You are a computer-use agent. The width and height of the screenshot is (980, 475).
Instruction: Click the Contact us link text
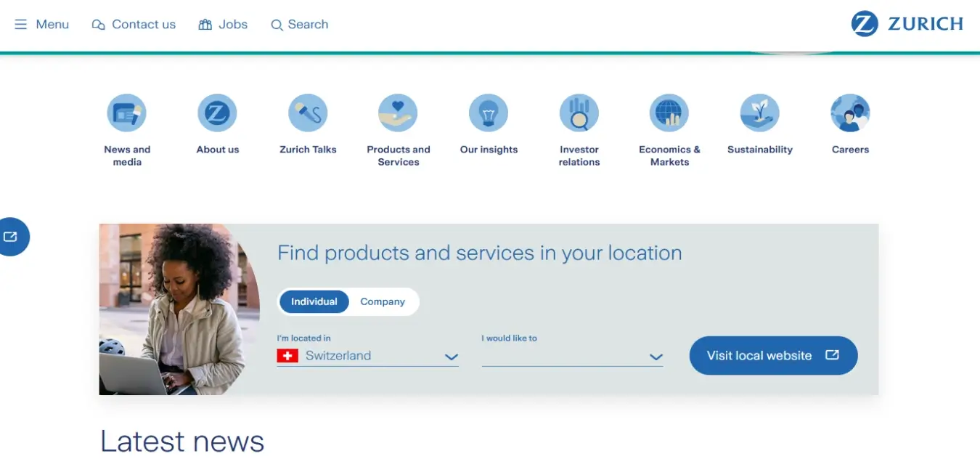144,25
